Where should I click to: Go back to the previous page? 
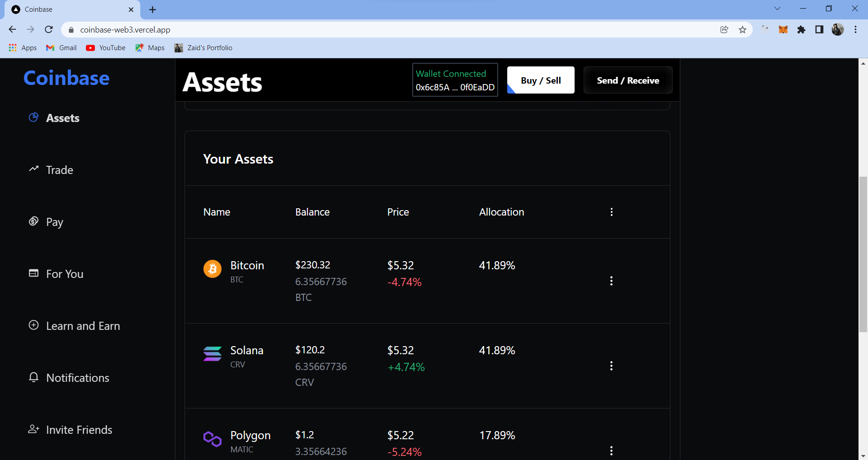tap(13, 30)
